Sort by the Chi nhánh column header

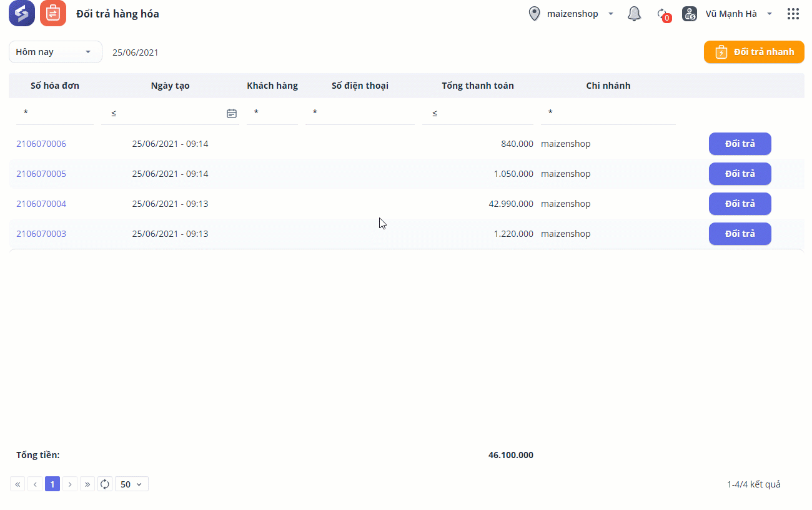point(608,86)
